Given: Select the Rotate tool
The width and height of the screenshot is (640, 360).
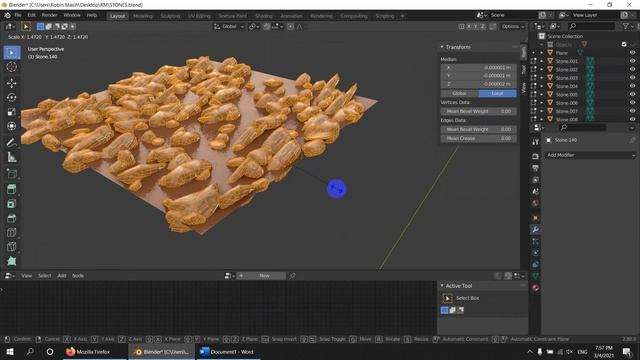Looking at the screenshot, I should click(12, 98).
